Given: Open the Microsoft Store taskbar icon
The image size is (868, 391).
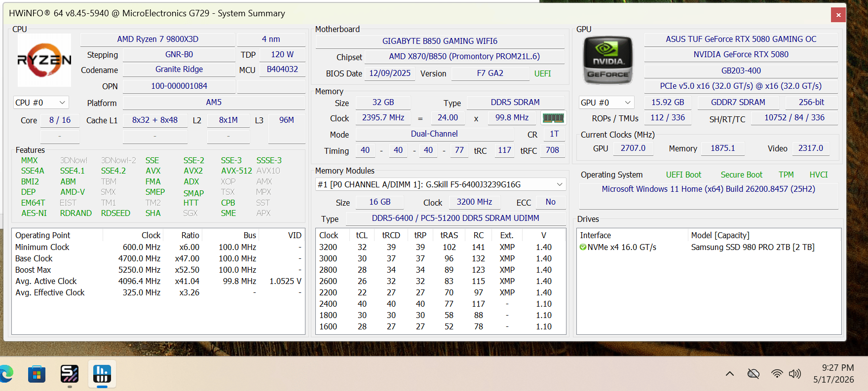Looking at the screenshot, I should click(37, 374).
